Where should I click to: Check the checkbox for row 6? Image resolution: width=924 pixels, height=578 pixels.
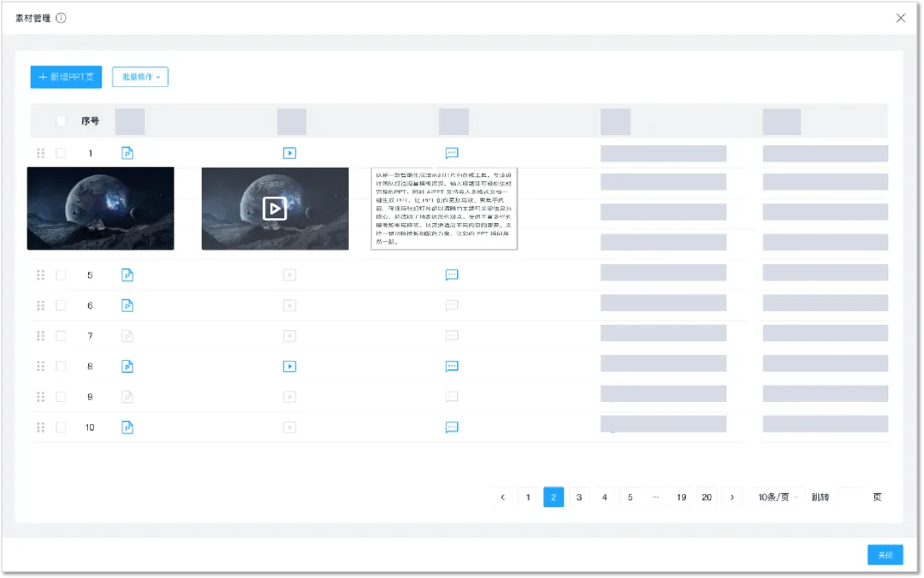pyautogui.click(x=61, y=306)
